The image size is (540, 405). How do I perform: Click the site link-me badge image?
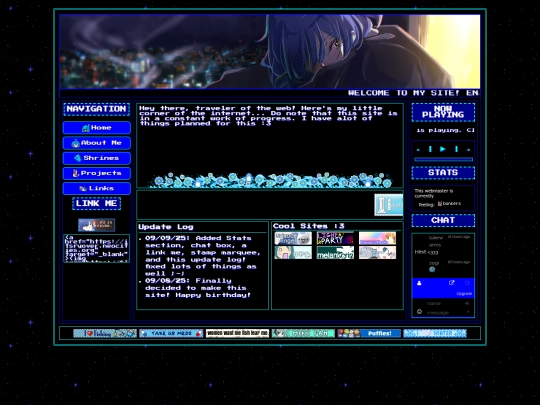coord(96,225)
